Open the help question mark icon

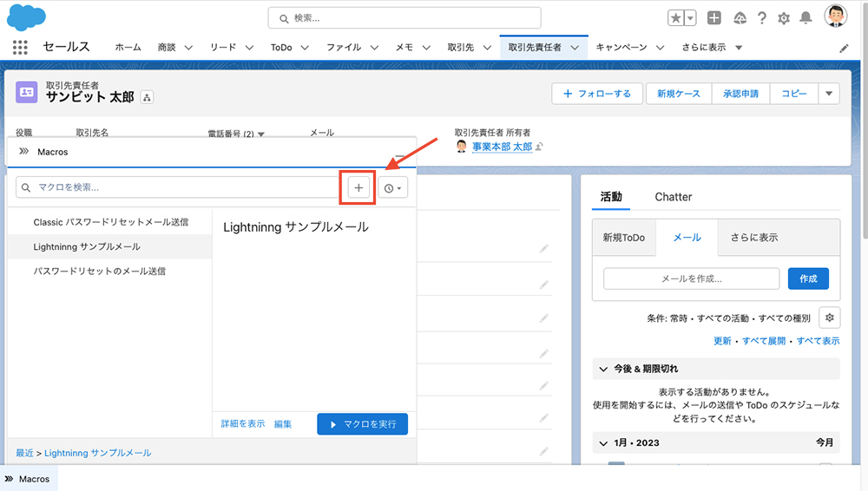[762, 18]
